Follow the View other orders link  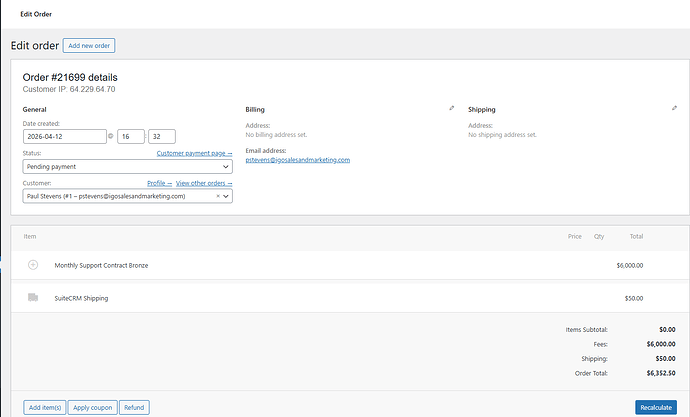(204, 183)
